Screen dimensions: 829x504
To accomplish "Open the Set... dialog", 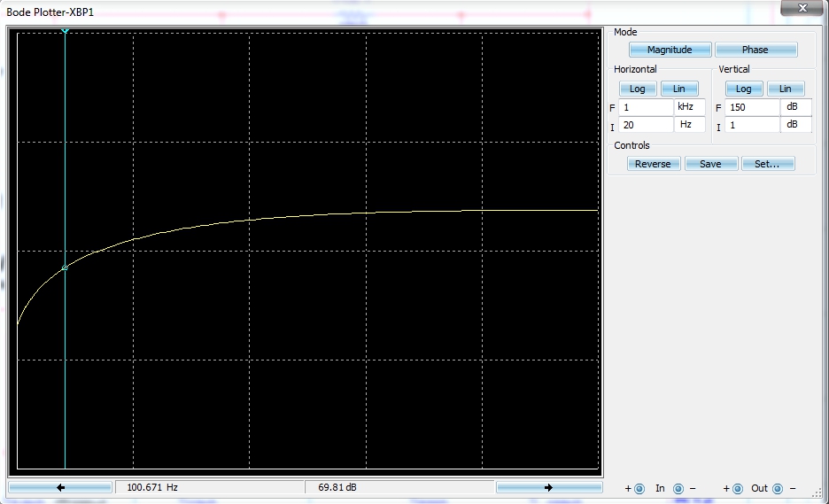I will point(767,164).
